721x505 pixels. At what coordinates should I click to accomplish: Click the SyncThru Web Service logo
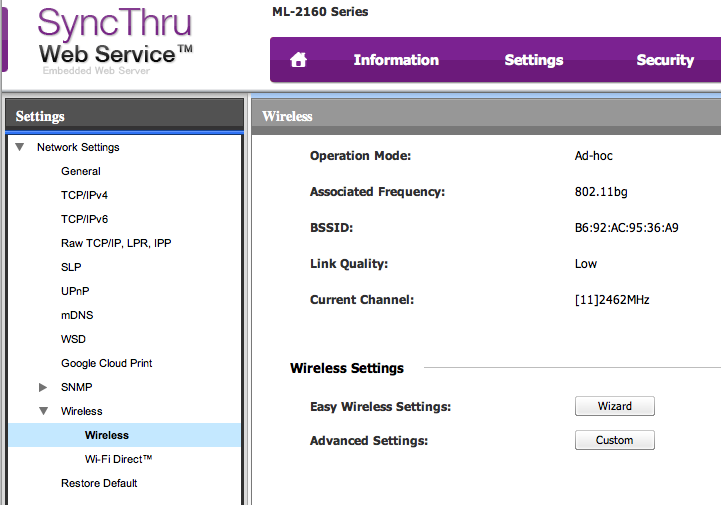coord(115,40)
